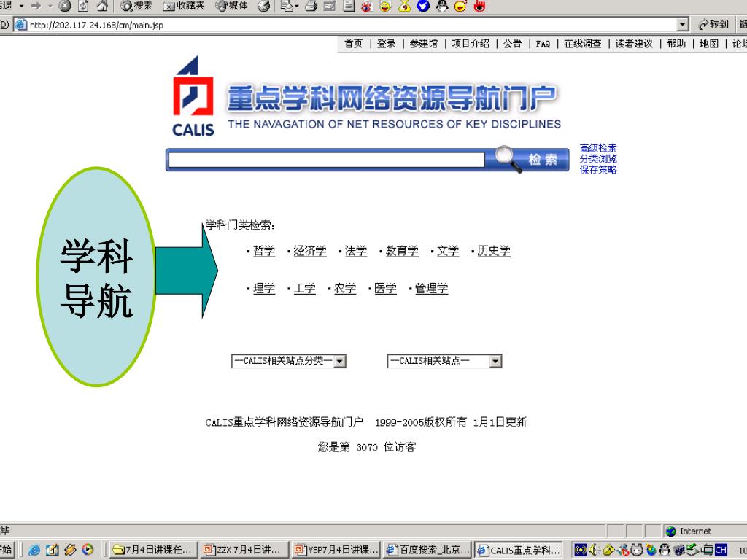Open the 医学 discipline link
747x560 pixels.
385,288
